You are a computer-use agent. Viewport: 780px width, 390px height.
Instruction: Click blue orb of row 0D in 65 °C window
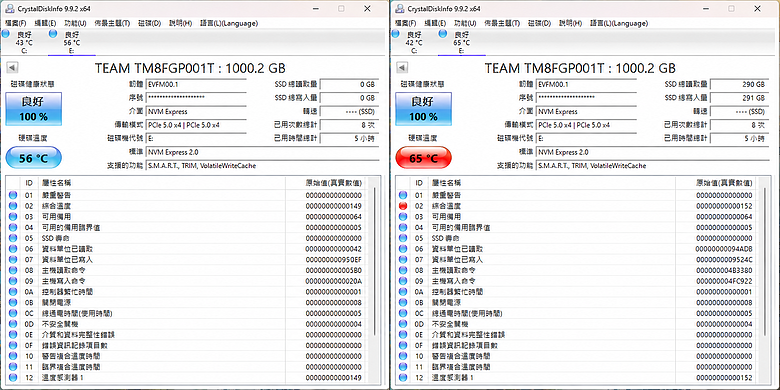(403, 324)
